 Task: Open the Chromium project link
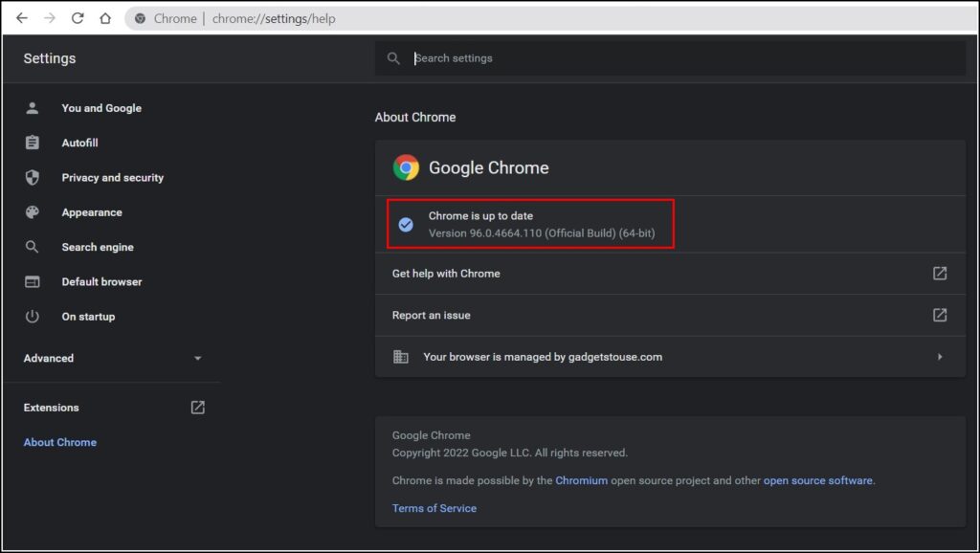(x=581, y=480)
